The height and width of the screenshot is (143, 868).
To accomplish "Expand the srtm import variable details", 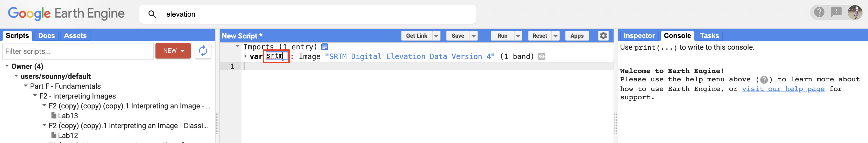I will coord(245,56).
